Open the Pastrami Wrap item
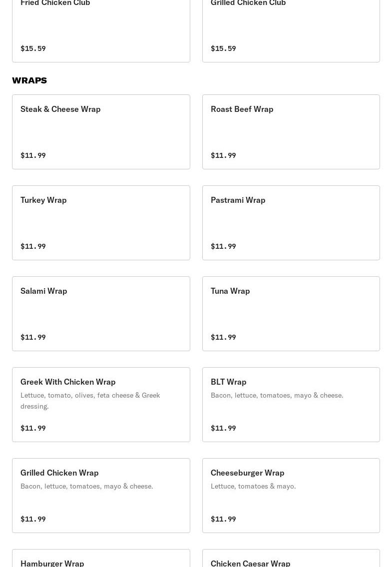Screen dimensions: 392x567 291,223
